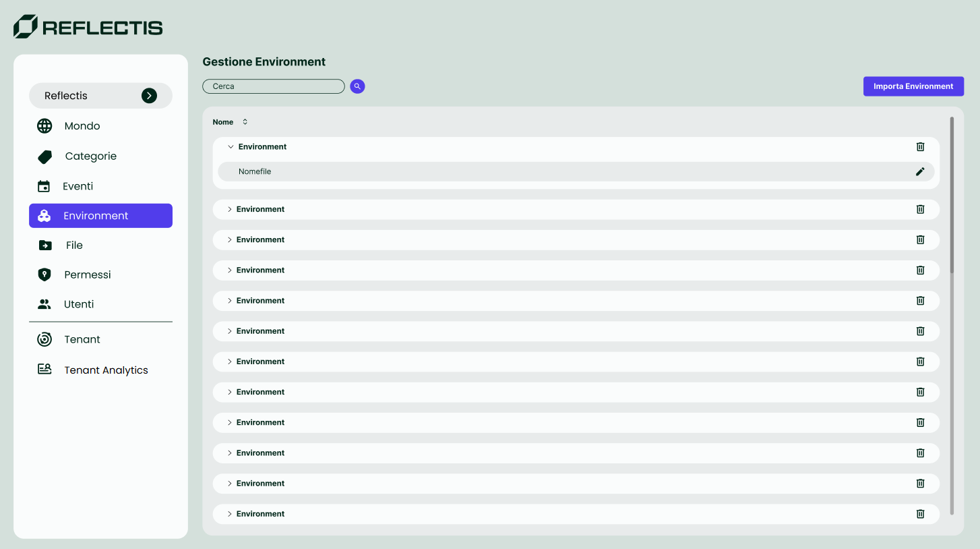Image resolution: width=980 pixels, height=549 pixels.
Task: Click the Importa Environment button
Action: [913, 86]
